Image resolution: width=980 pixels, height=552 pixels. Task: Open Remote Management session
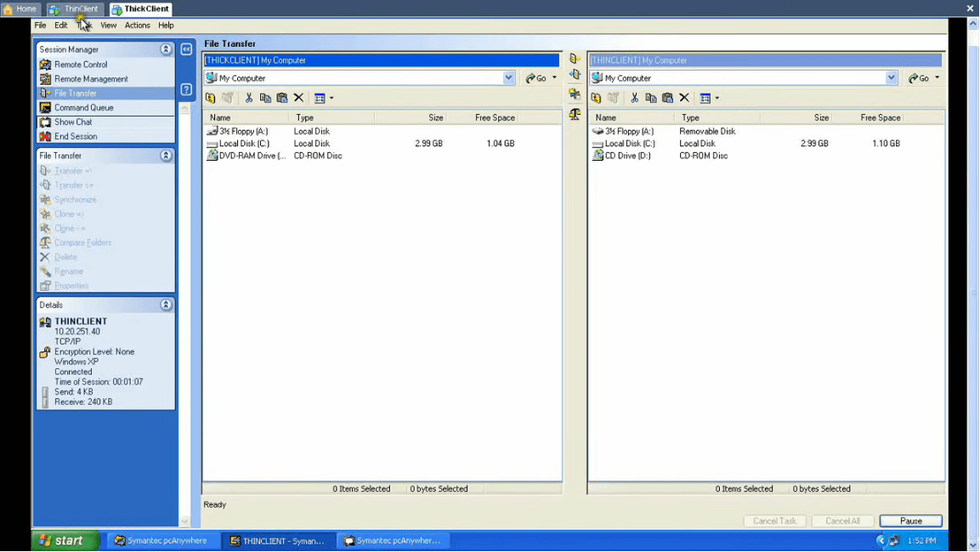point(91,79)
